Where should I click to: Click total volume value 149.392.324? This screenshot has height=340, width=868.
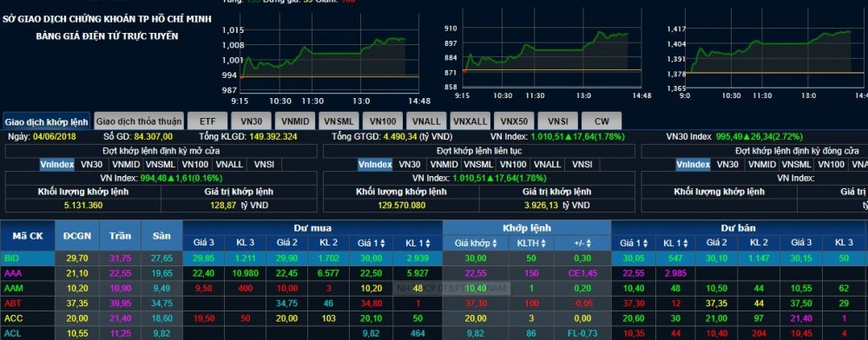pos(273,136)
